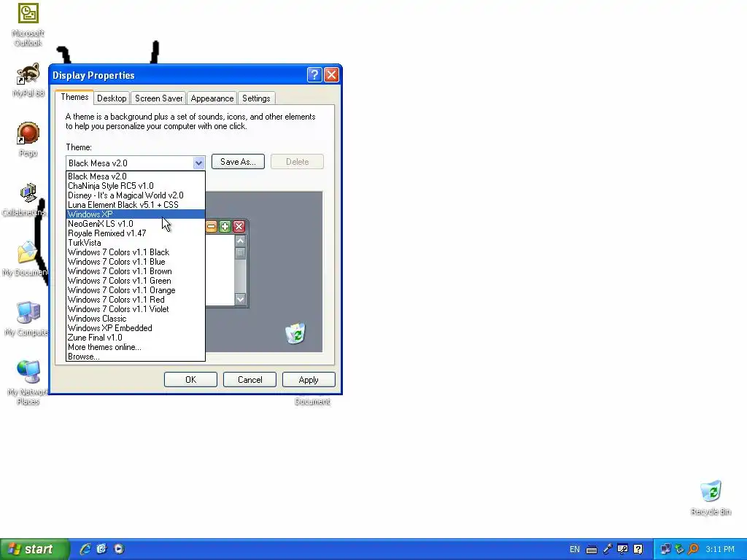The image size is (747, 560).
Task: Switch to the Appearance tab
Action: pyautogui.click(x=212, y=98)
